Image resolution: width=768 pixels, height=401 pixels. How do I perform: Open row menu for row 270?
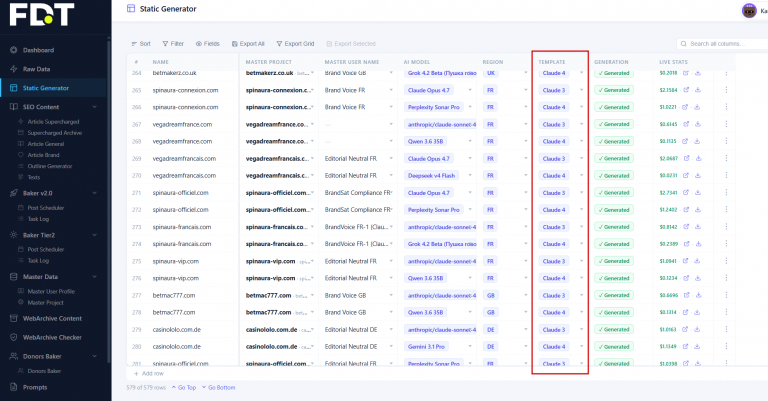click(x=726, y=175)
